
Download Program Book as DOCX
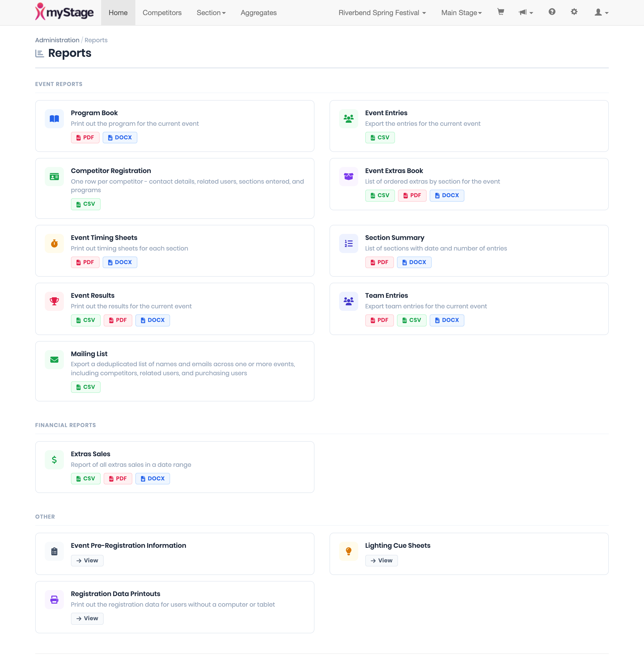[120, 138]
